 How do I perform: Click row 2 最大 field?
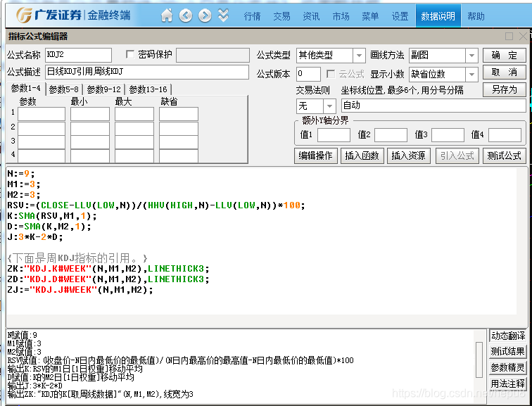point(134,128)
